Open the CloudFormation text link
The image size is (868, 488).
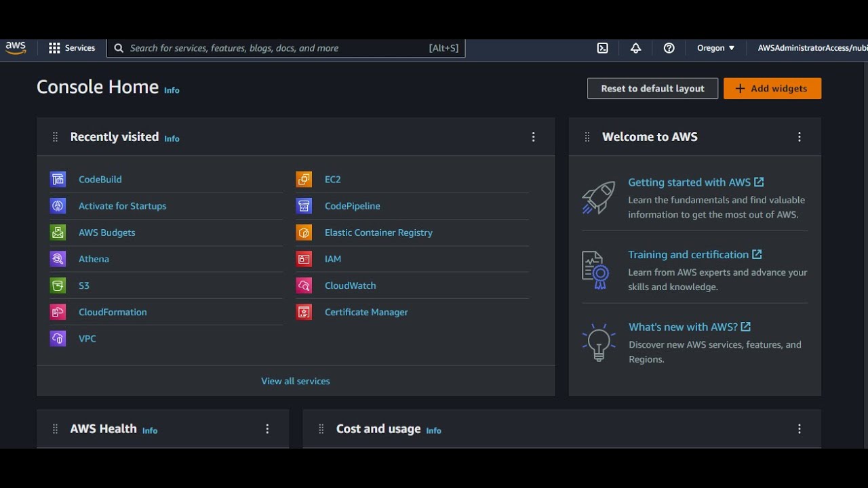pyautogui.click(x=113, y=312)
